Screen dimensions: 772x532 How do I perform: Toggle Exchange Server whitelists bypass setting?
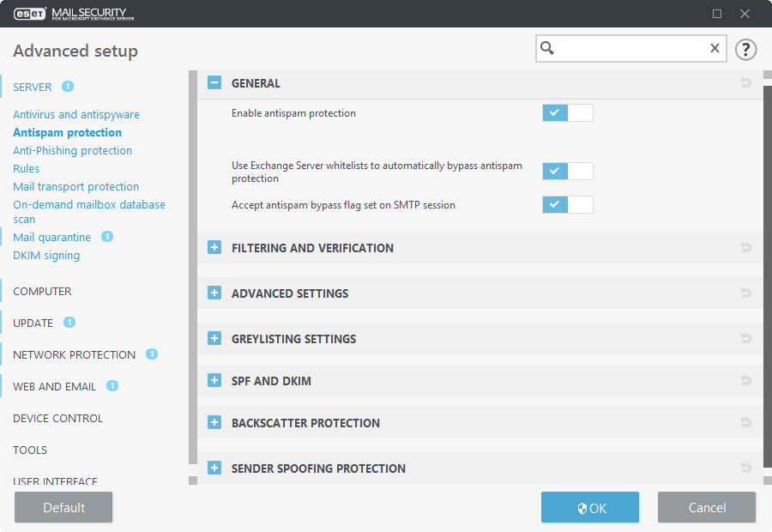click(567, 171)
